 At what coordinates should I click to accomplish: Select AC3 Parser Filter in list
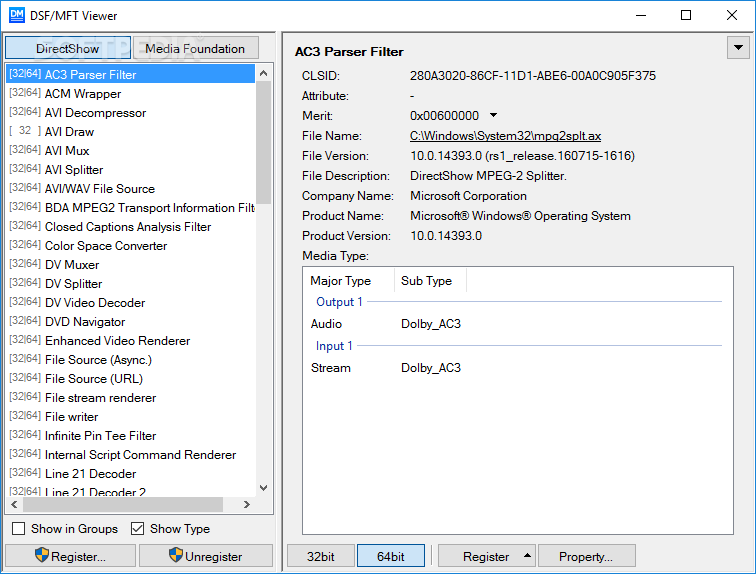130,74
